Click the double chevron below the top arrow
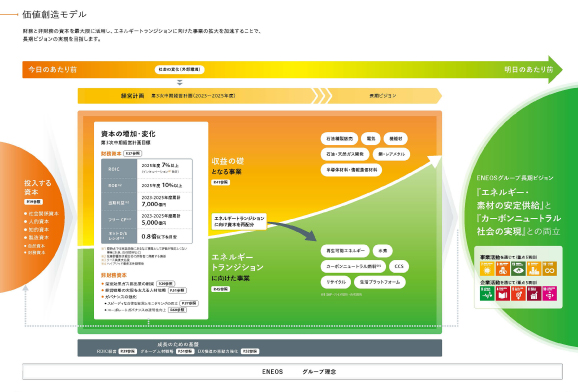 click(180, 82)
